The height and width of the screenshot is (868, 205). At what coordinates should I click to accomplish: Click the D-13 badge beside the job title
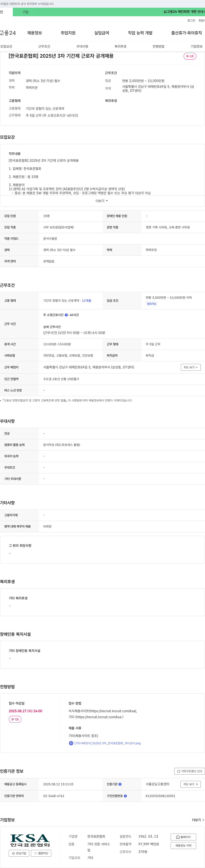tap(190, 56)
